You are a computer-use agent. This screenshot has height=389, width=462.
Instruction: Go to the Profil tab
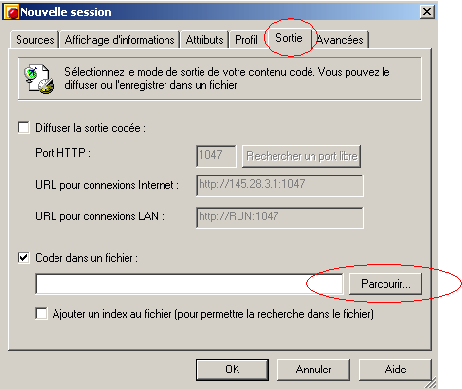246,40
